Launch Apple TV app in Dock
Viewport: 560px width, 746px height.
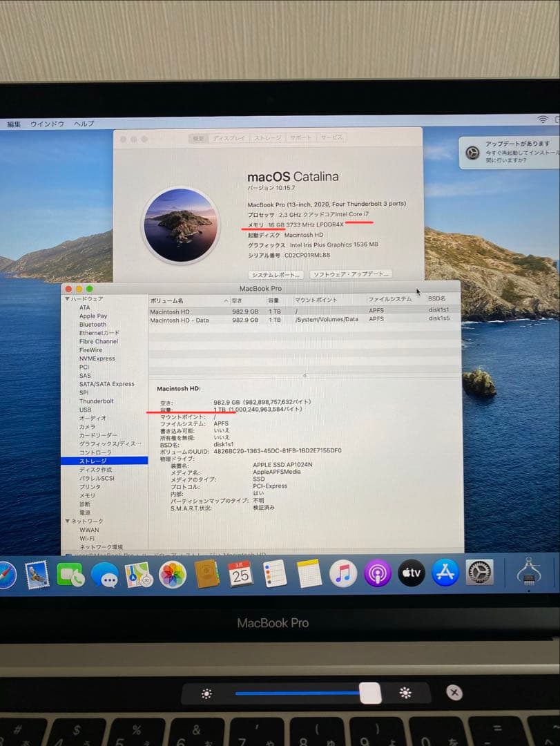tap(411, 573)
